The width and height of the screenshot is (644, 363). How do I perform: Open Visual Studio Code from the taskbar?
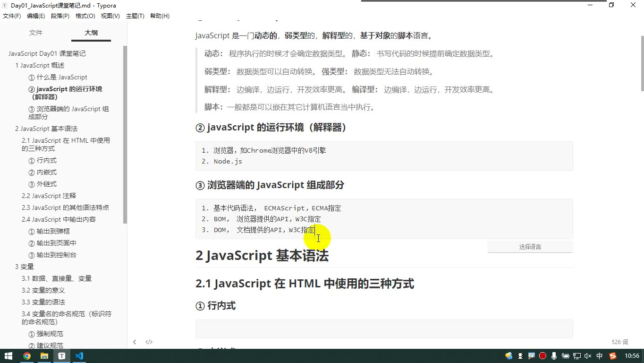tap(79, 356)
